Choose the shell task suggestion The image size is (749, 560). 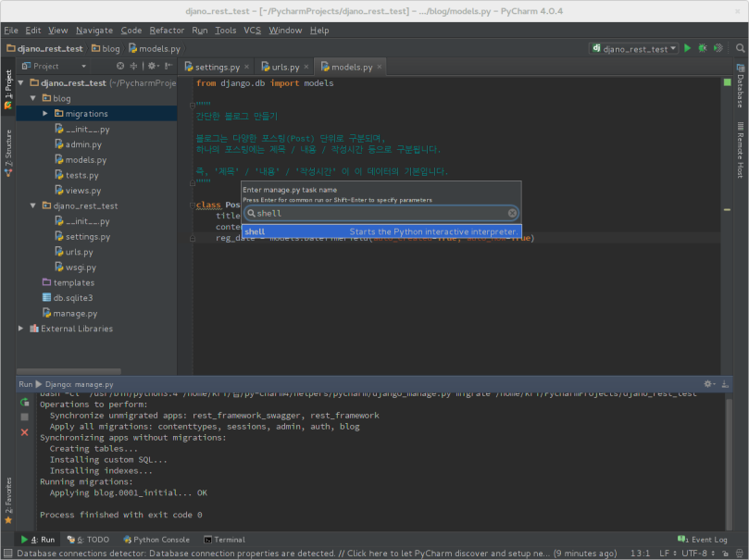click(381, 231)
